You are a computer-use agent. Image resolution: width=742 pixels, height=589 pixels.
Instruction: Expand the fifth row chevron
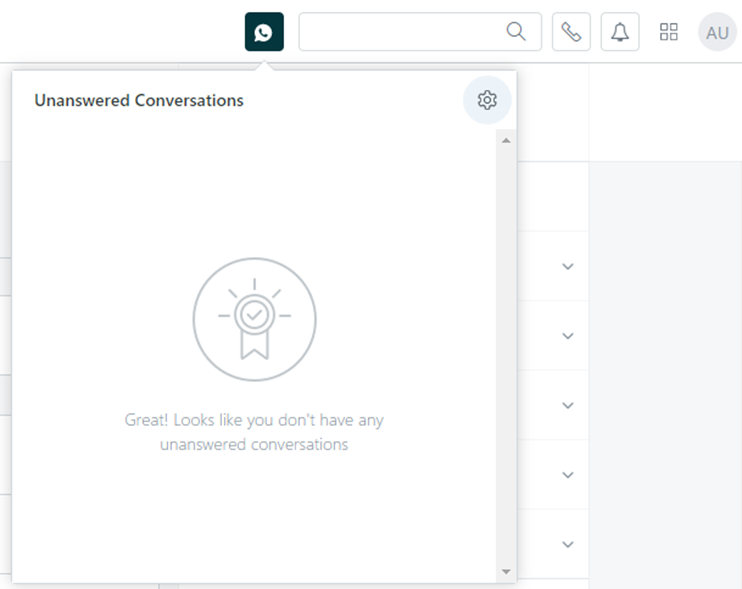point(568,545)
